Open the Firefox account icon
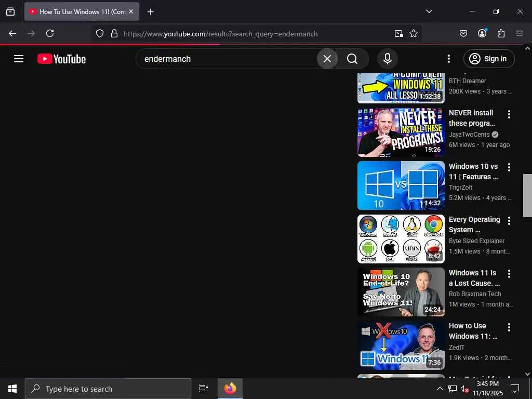532x399 pixels. coord(482,33)
